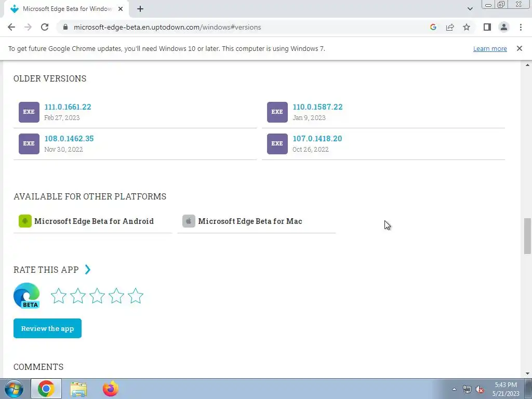This screenshot has width=532, height=399.
Task: Select the Microsoft Edge Beta for Windows tab
Action: pyautogui.click(x=66, y=9)
